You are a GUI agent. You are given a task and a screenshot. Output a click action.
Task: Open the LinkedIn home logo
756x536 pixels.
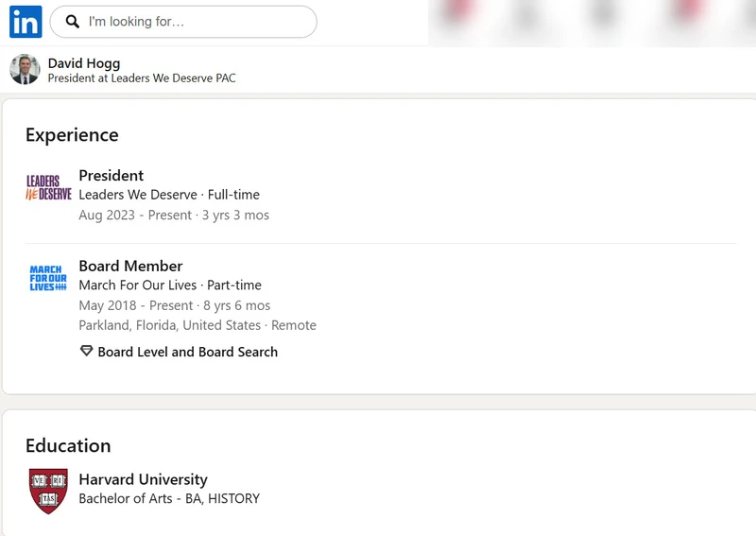coord(26,22)
